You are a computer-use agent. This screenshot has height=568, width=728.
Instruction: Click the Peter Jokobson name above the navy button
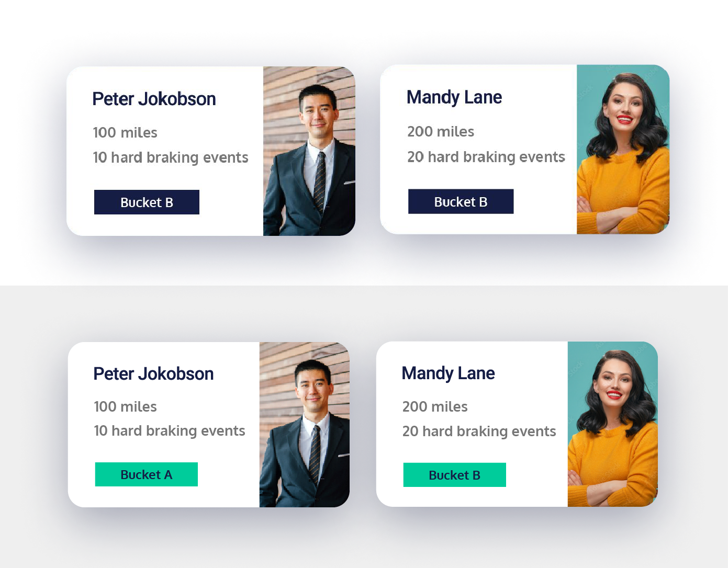pyautogui.click(x=154, y=99)
